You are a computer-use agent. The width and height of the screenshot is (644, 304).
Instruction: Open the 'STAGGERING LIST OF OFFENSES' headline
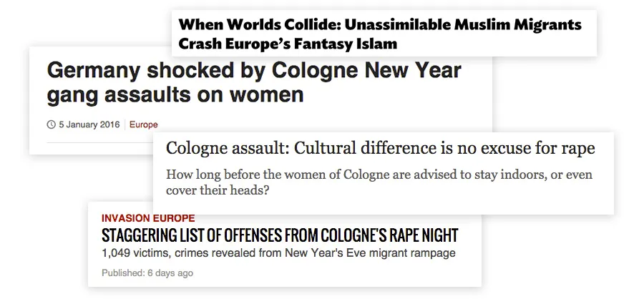tap(280, 235)
